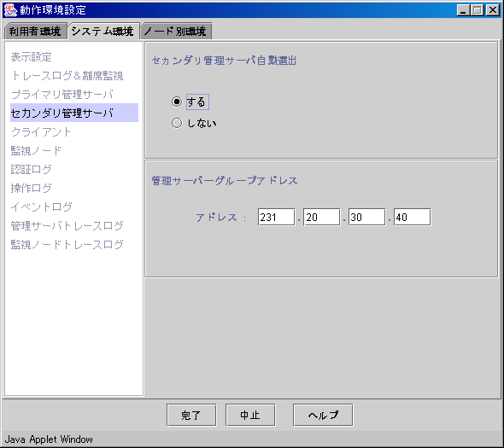Open help with ヘルプ button
Image resolution: width=504 pixels, height=448 pixels.
[x=323, y=415]
